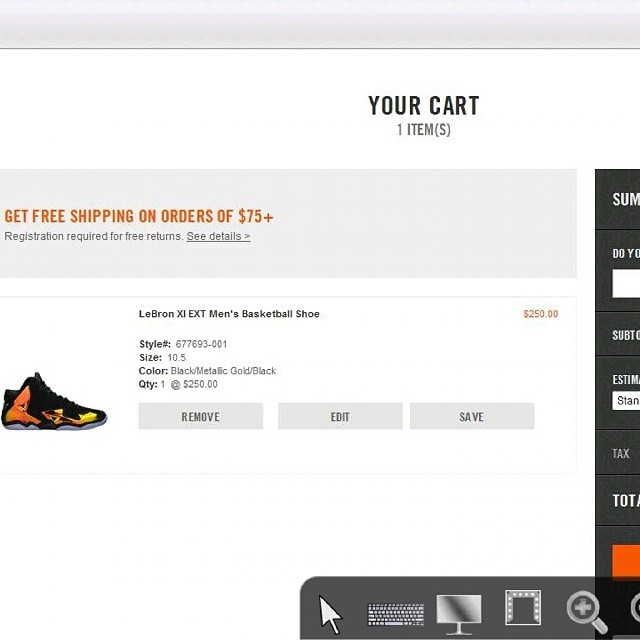Click the promo code input field
Viewport: 640px width, 640px height.
(x=626, y=284)
